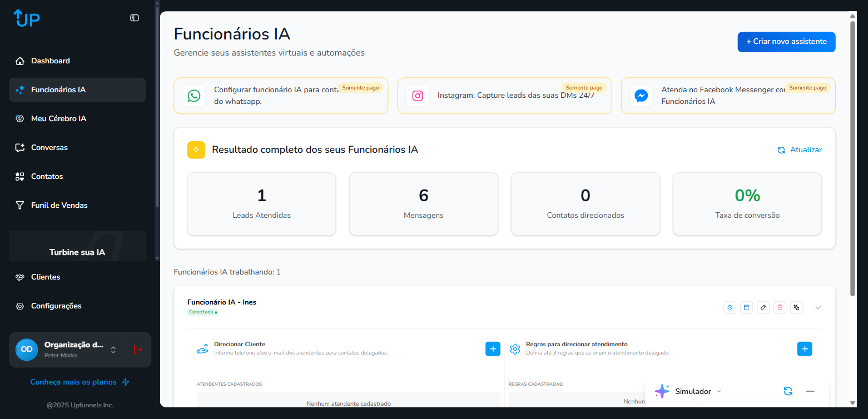868x419 pixels.
Task: Open the organization switcher dropdown
Action: 113,350
